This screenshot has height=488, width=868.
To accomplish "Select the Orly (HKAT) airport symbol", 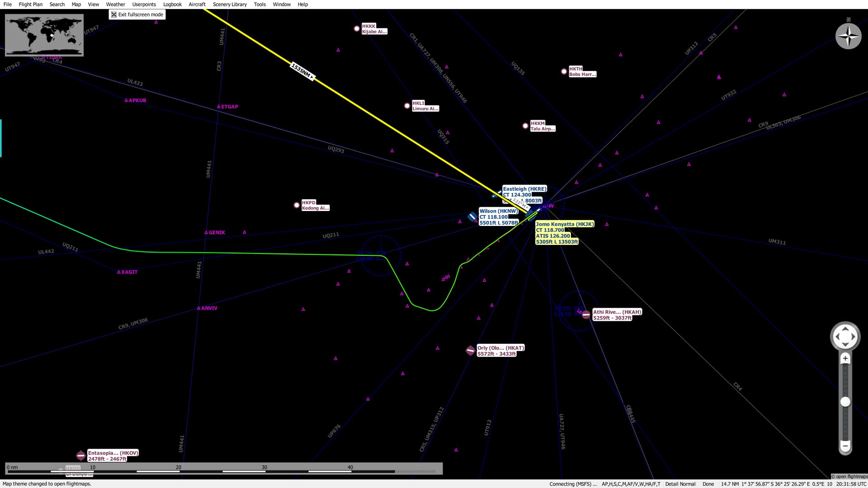I will point(470,351).
